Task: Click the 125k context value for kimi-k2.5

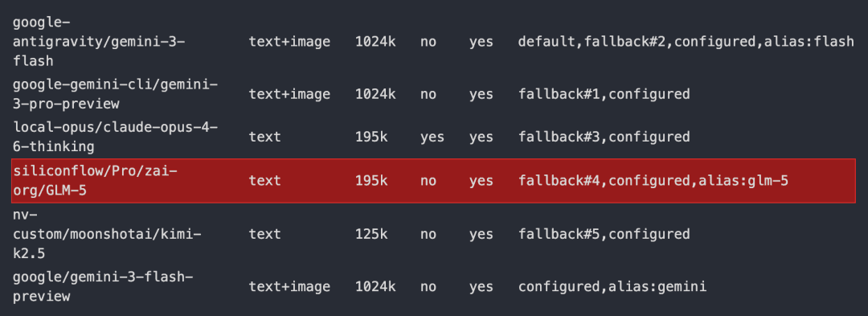Action: coord(371,234)
